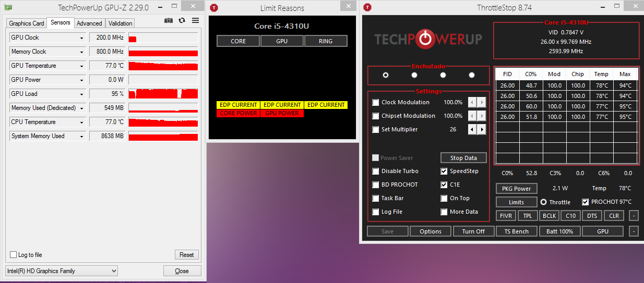Enable the Task Bar checkbox
The image size is (644, 283).
376,198
